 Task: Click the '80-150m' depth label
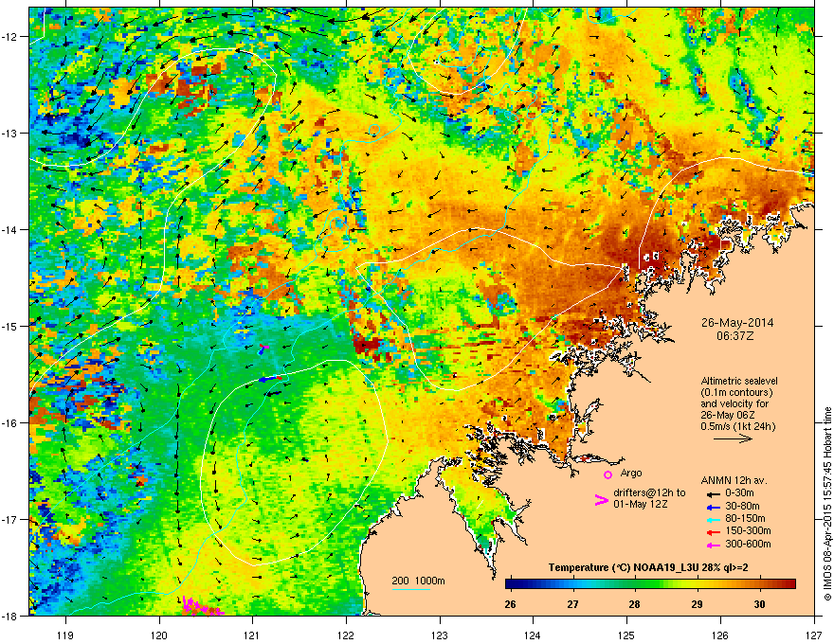pyautogui.click(x=745, y=519)
